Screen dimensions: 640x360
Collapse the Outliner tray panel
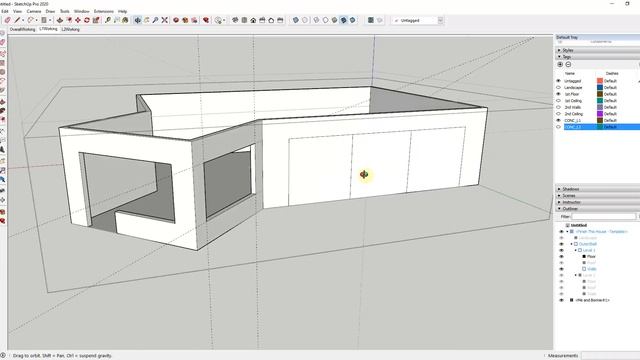559,209
